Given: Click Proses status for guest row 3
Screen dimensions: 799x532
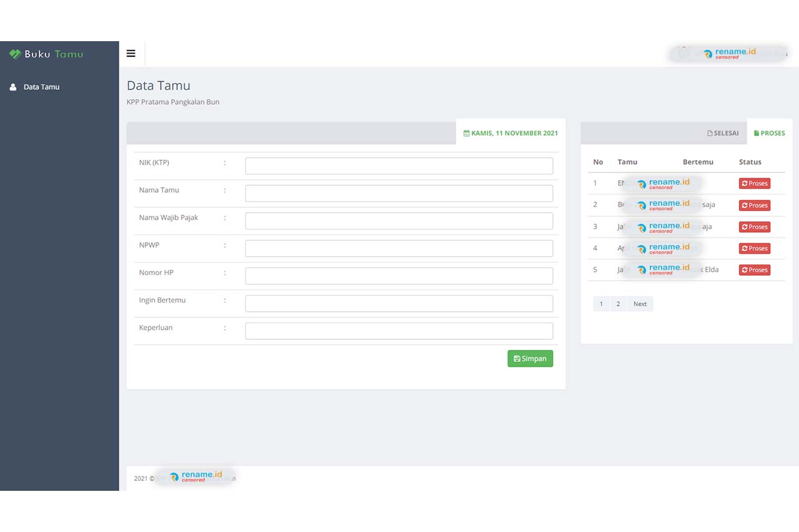Looking at the screenshot, I should point(754,227).
